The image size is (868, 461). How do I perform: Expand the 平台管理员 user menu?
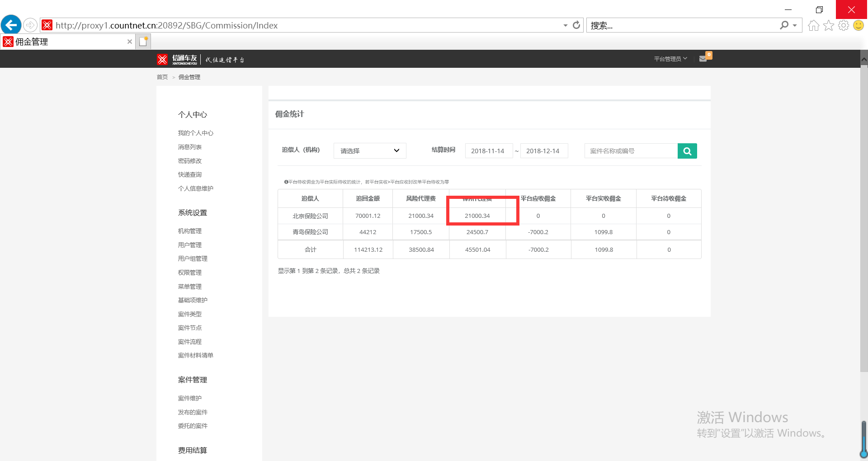670,59
